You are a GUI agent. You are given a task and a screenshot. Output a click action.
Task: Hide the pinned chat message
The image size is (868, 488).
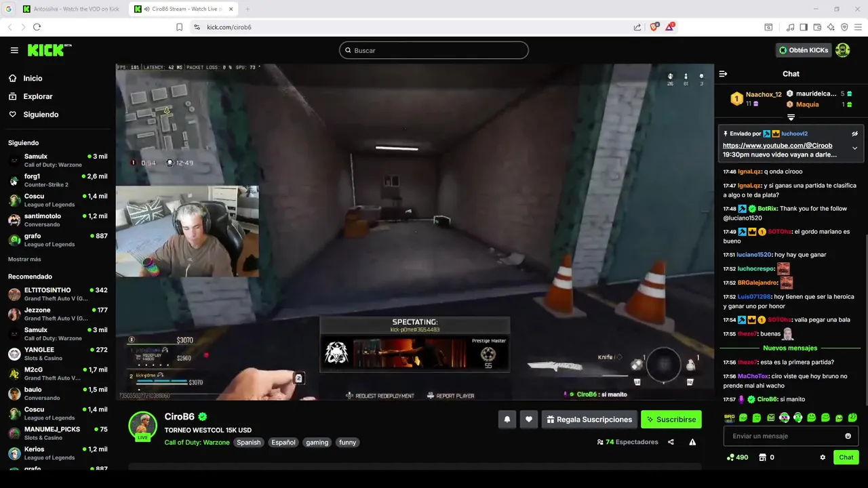[x=854, y=134]
